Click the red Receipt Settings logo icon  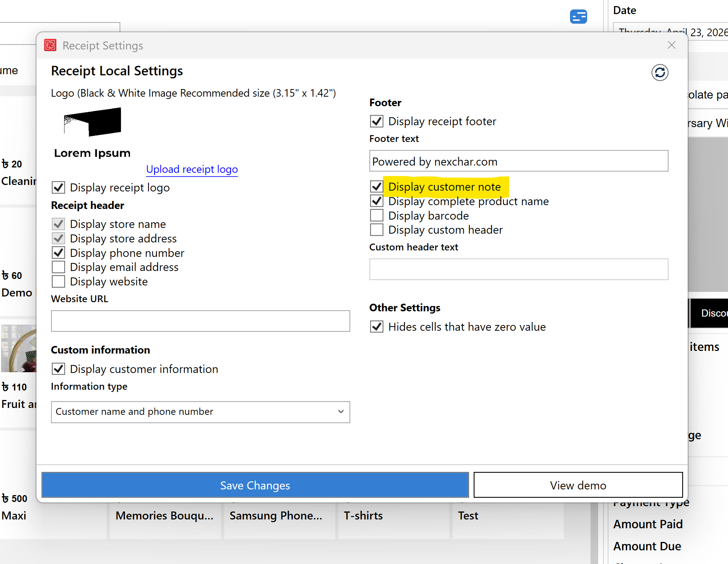pos(50,45)
